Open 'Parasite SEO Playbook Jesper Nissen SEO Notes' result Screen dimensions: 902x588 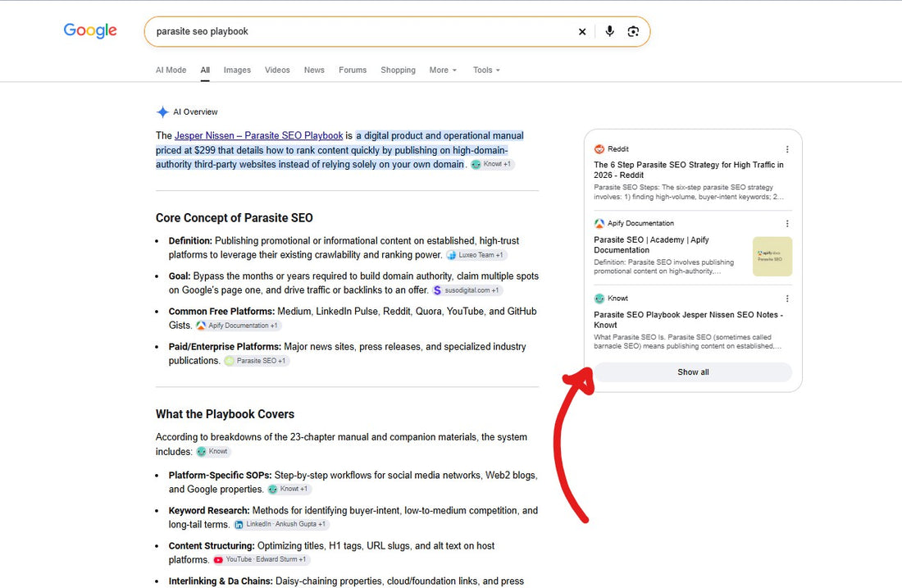click(688, 320)
